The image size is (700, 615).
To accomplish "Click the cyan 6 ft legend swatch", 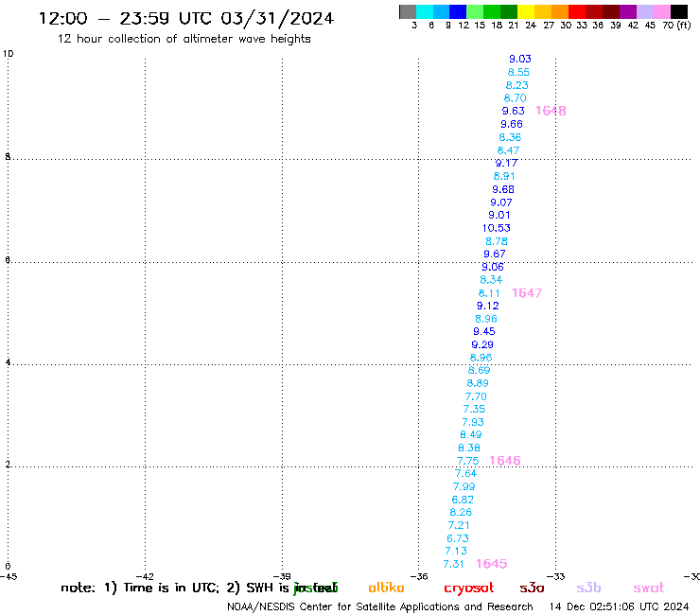I will 425,11.
